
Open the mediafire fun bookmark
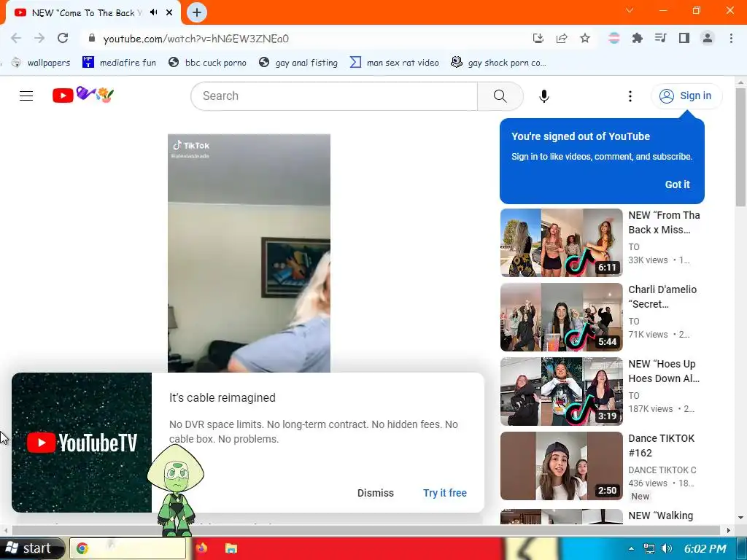point(119,63)
